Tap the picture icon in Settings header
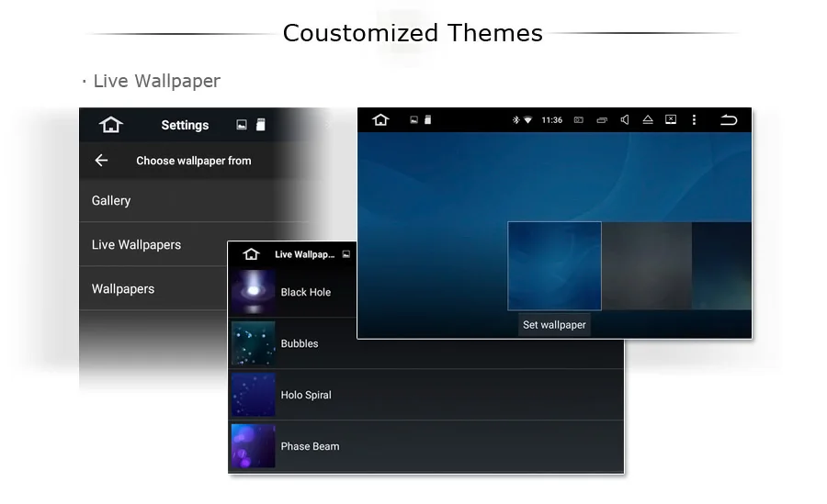 [x=242, y=125]
